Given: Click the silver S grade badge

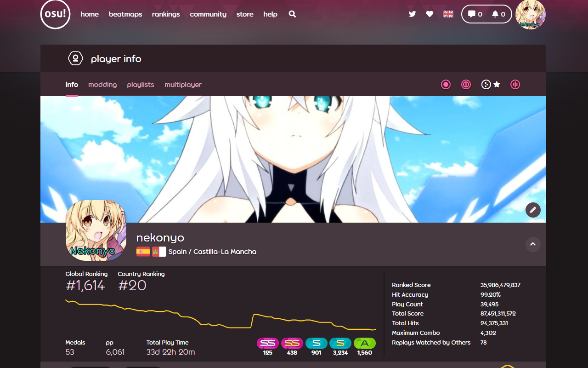Looking at the screenshot, I should 317,343.
